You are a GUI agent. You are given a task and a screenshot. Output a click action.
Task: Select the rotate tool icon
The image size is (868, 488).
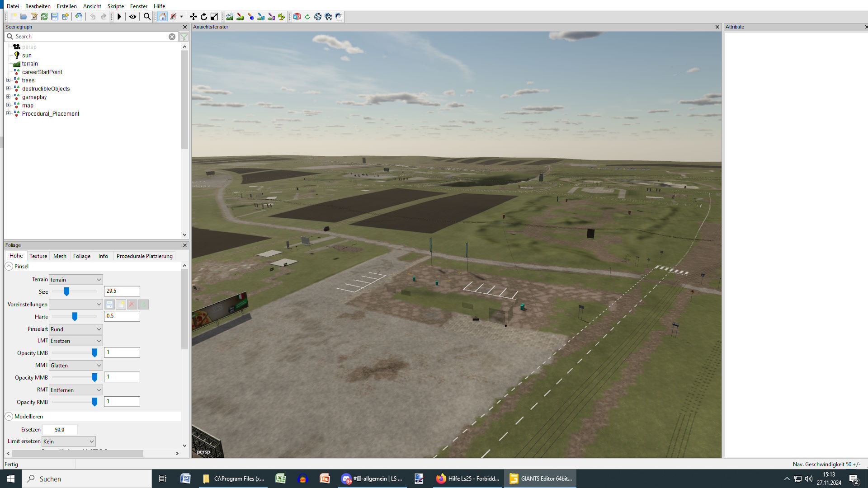(x=204, y=17)
